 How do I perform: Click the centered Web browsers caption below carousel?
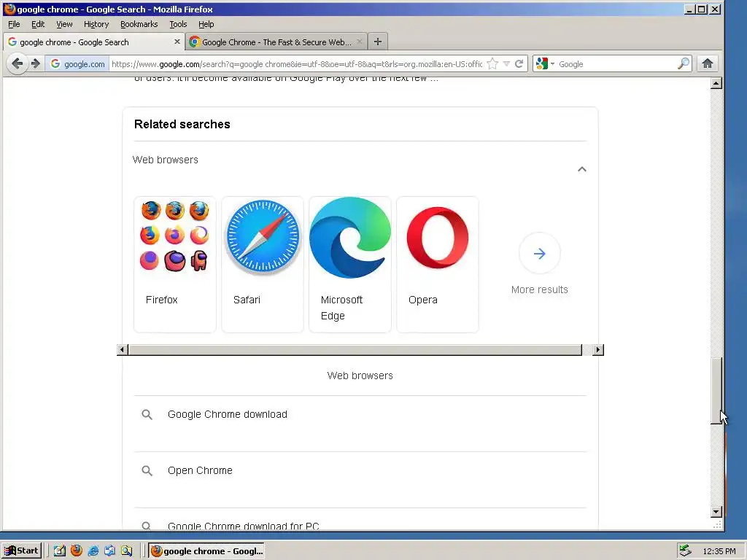[x=360, y=376]
